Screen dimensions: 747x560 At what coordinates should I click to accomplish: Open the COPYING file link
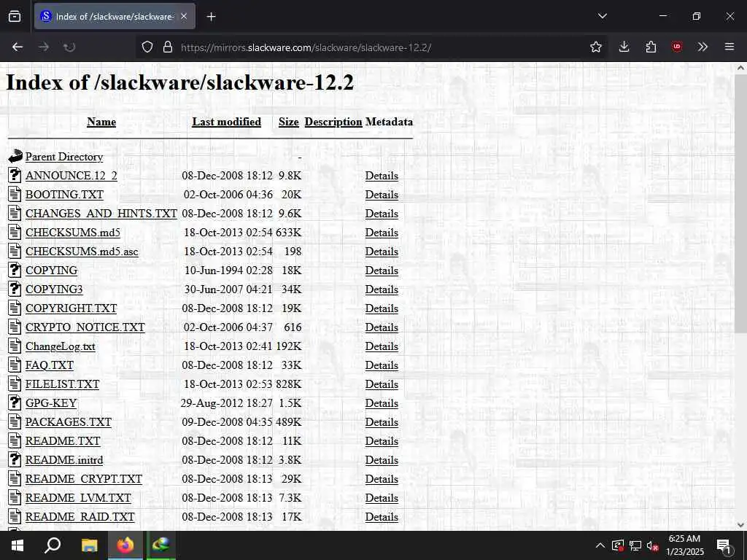click(x=52, y=271)
